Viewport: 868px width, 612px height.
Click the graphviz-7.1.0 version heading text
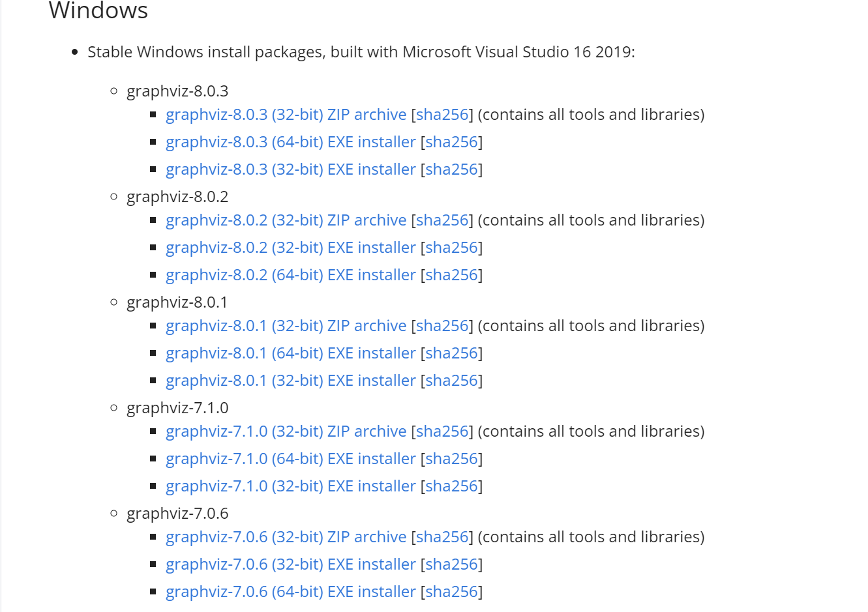point(177,408)
